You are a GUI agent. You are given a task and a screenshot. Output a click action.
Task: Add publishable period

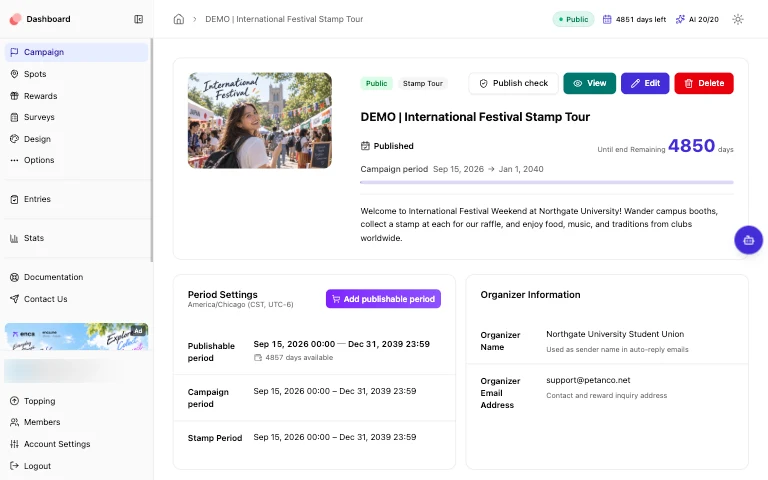(383, 299)
